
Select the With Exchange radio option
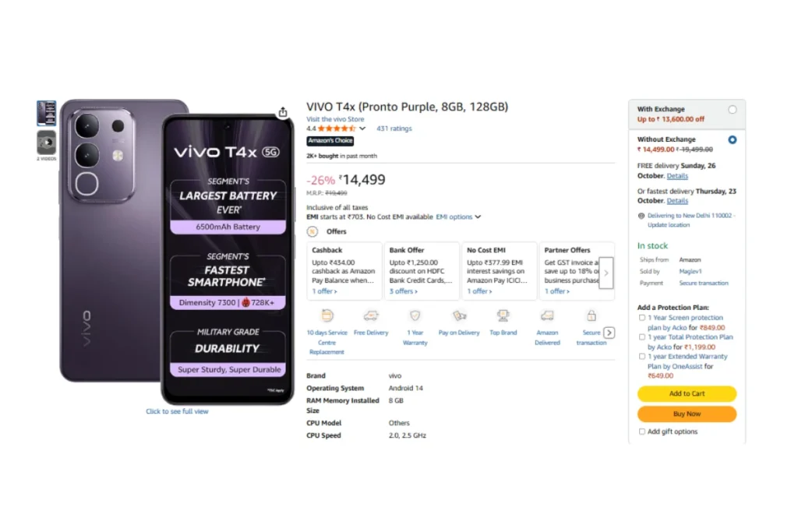732,110
